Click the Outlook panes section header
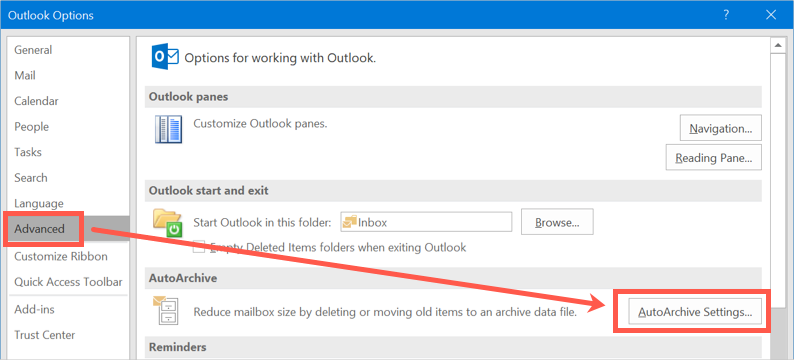 (x=453, y=97)
